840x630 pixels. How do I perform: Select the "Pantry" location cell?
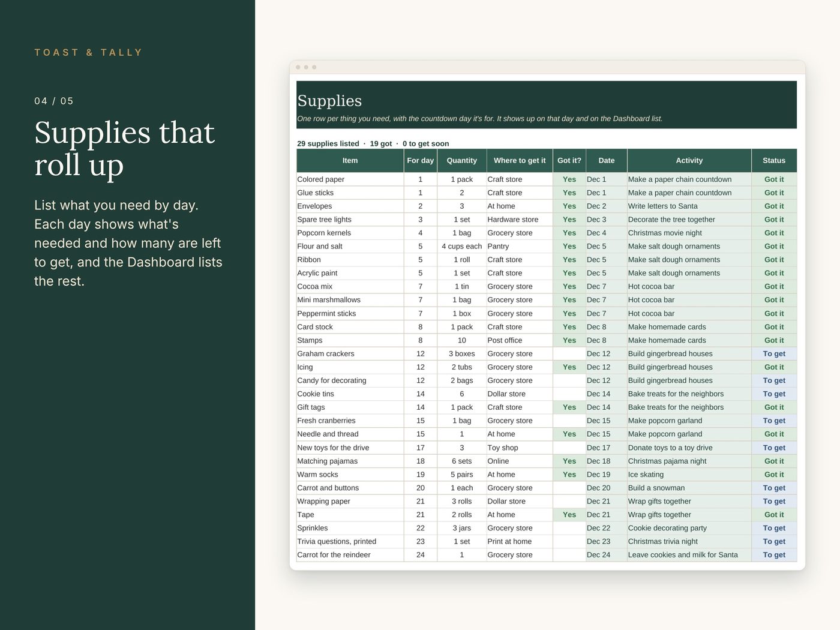pos(520,247)
